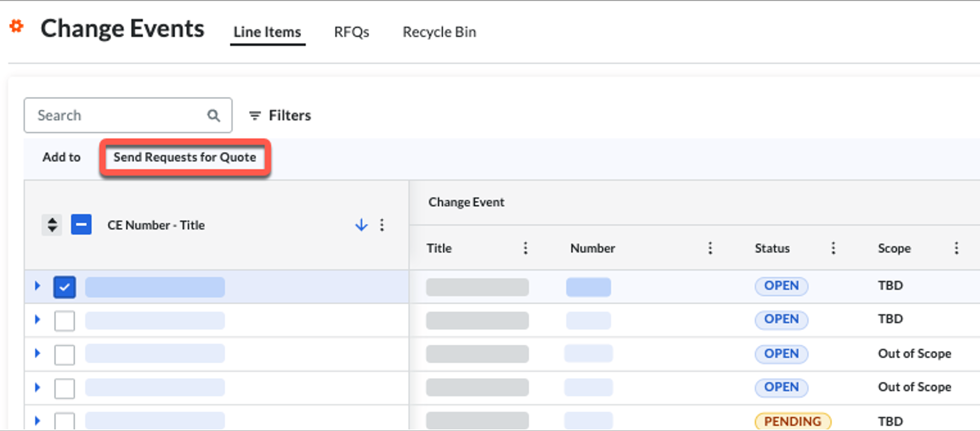
Task: Toggle the select-all header checkbox
Action: pyautogui.click(x=81, y=225)
